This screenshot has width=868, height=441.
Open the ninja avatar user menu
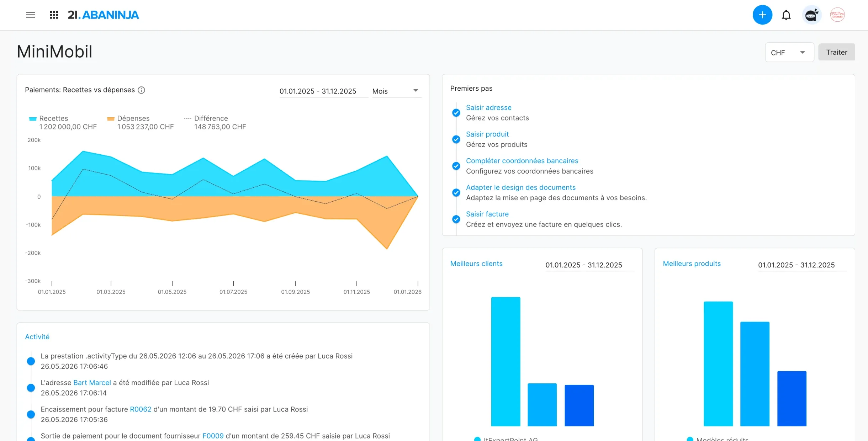[x=811, y=15]
